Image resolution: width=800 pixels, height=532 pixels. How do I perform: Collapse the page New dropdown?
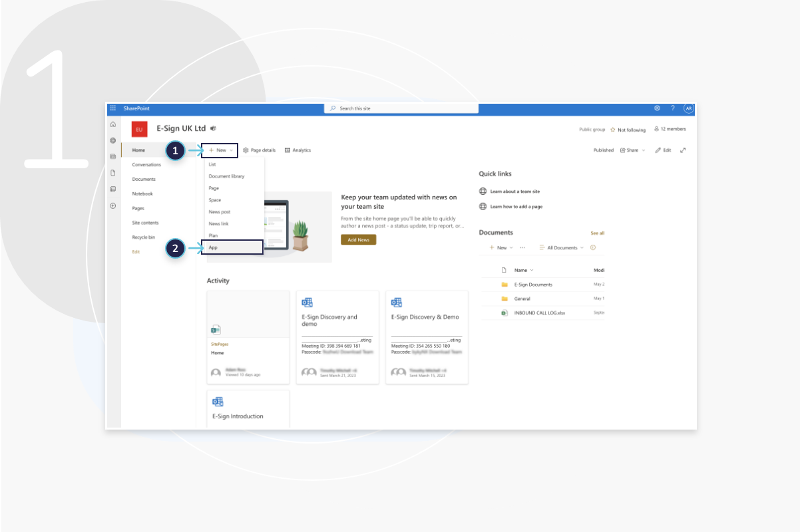pyautogui.click(x=220, y=150)
